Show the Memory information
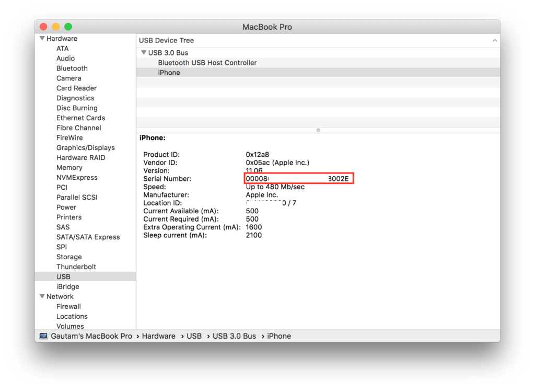Viewport: 535px width, 392px height. pyautogui.click(x=69, y=167)
